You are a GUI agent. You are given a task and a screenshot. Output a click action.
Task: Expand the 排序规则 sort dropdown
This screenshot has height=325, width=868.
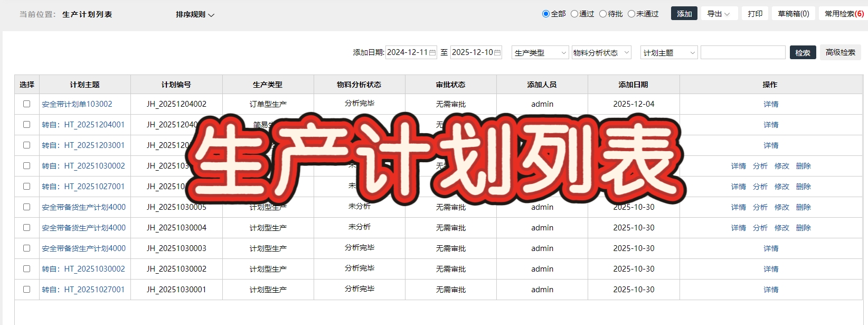[x=195, y=14]
